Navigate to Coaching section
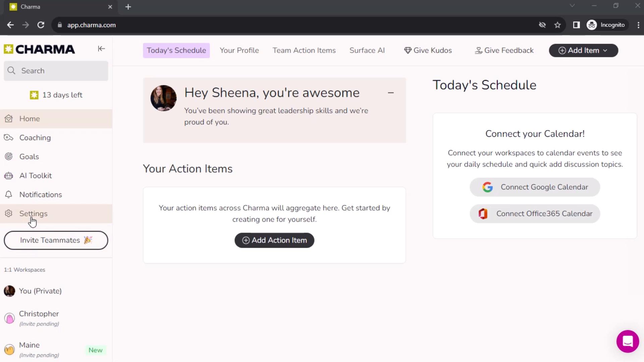This screenshot has height=362, width=644. (35, 137)
